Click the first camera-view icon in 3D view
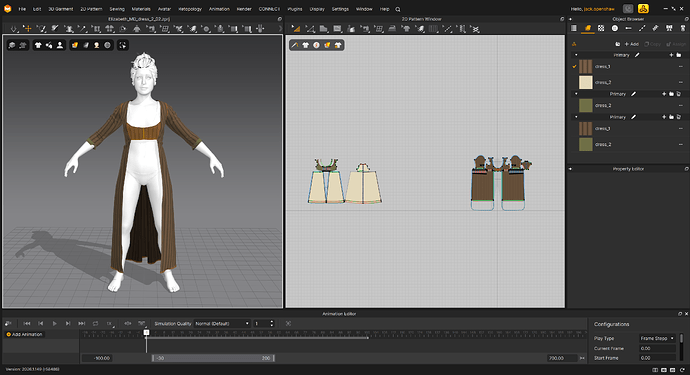This screenshot has height=375, width=690. [12, 45]
